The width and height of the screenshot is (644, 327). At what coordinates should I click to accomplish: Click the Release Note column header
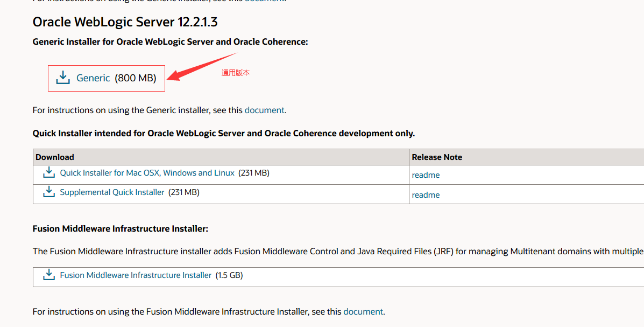coord(436,157)
